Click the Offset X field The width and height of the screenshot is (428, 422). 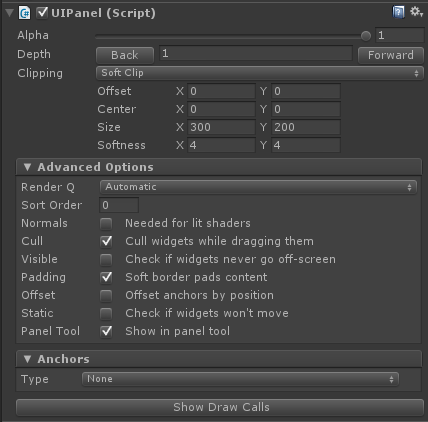(221, 91)
